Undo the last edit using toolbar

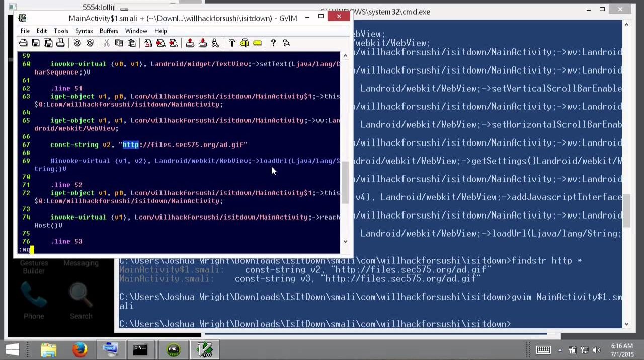(77, 43)
